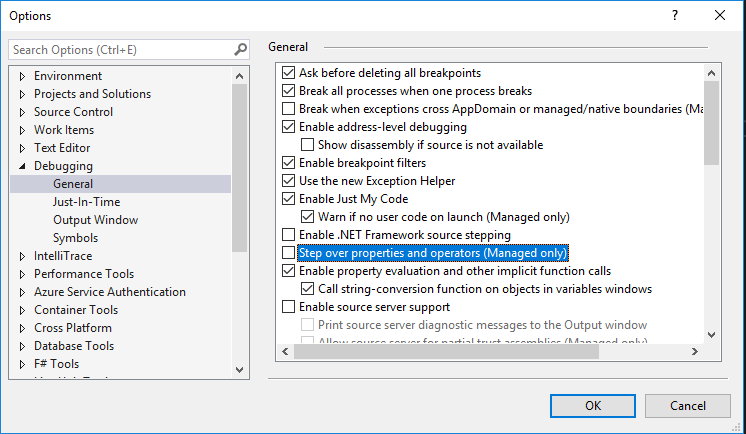Expand the Text Editor node arrow
Screen dimensions: 746x434
(22, 148)
